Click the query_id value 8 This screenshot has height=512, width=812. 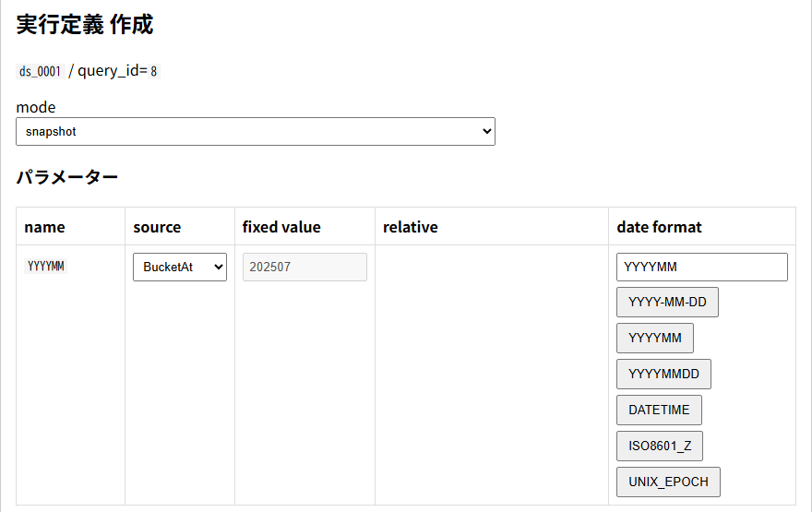[153, 71]
